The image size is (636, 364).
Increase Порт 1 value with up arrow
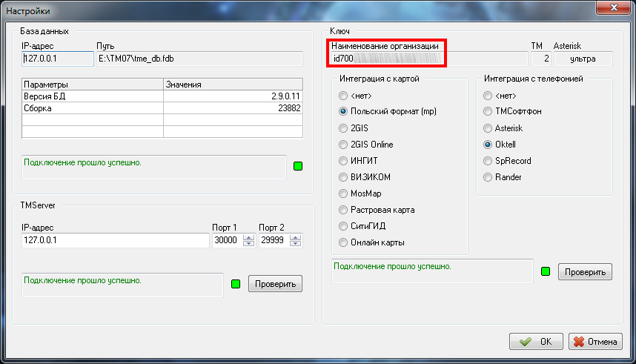point(248,237)
